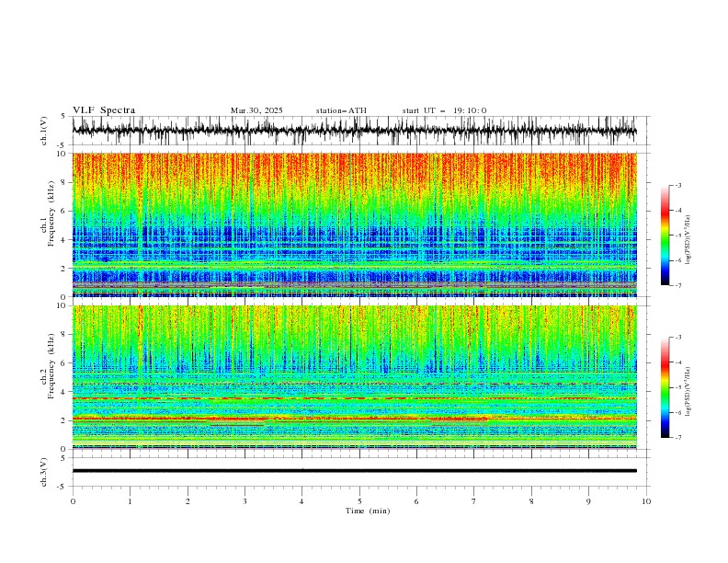Click the '-7' label on lower colorbar

click(x=677, y=438)
